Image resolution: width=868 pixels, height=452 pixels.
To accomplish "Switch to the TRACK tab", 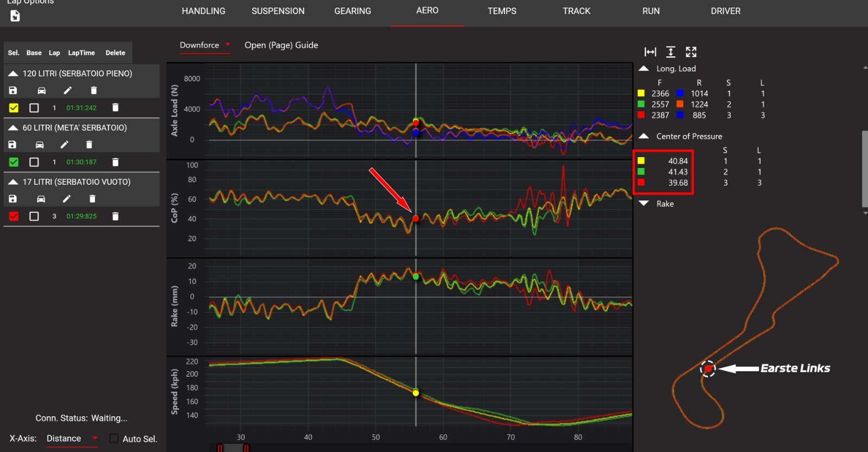I will [x=577, y=11].
